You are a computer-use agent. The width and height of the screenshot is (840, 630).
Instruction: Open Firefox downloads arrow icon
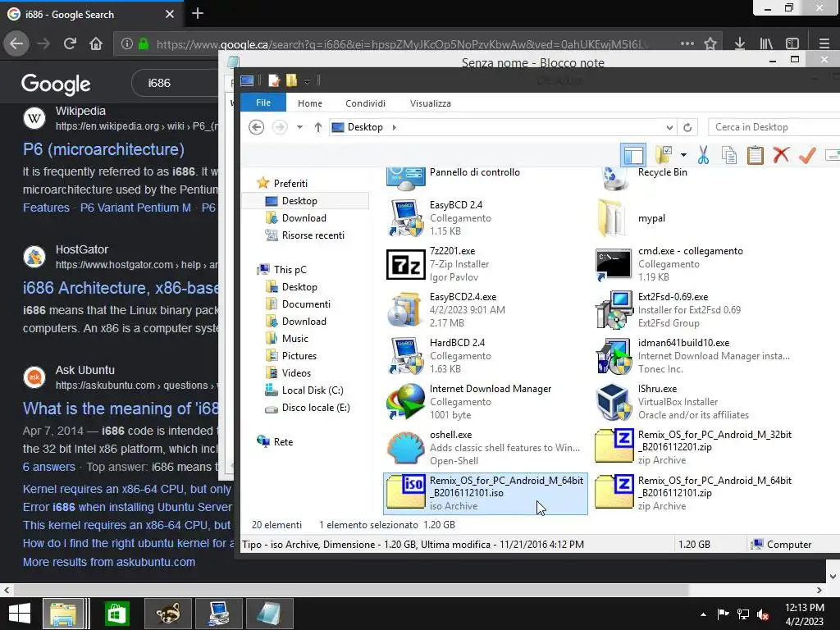[x=740, y=43]
